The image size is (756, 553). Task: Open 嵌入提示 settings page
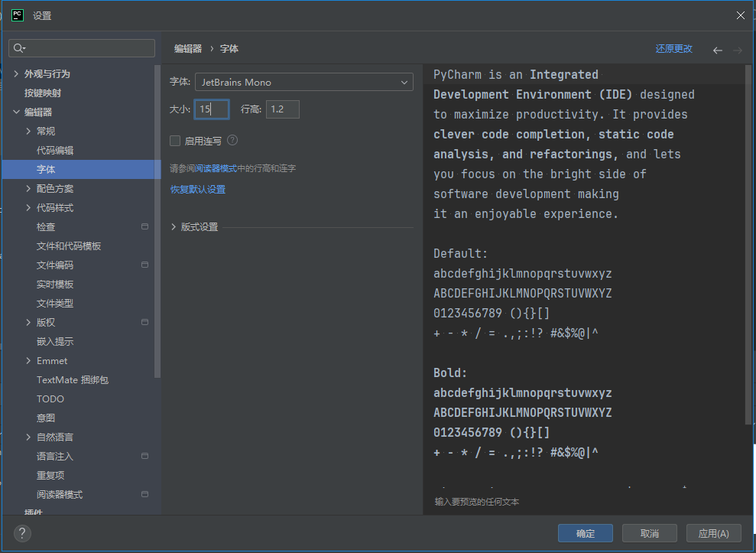[55, 342]
